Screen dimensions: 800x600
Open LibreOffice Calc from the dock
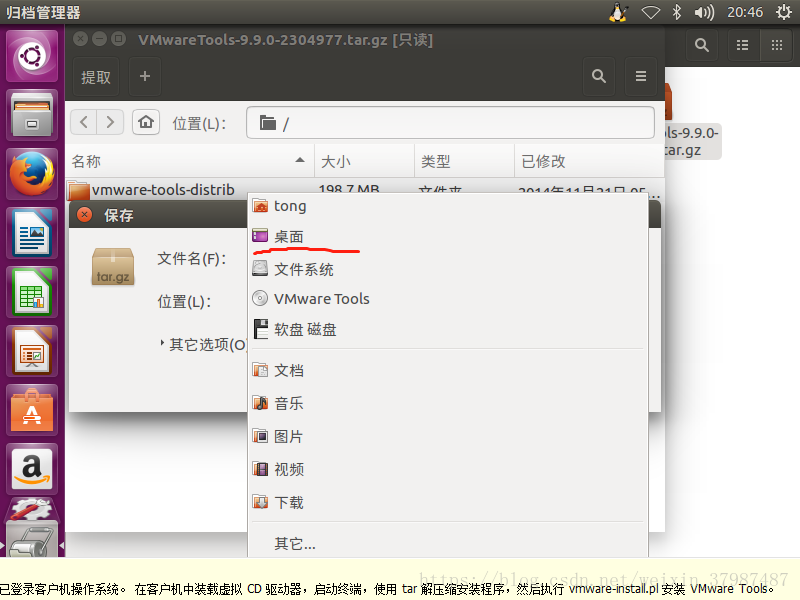click(x=32, y=292)
